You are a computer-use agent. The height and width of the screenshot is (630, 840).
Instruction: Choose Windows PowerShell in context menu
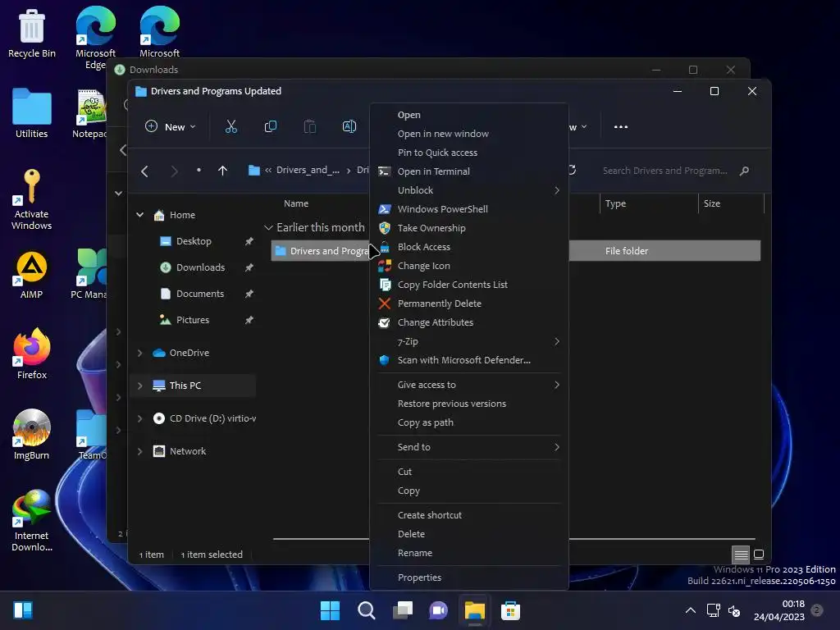pyautogui.click(x=468, y=209)
